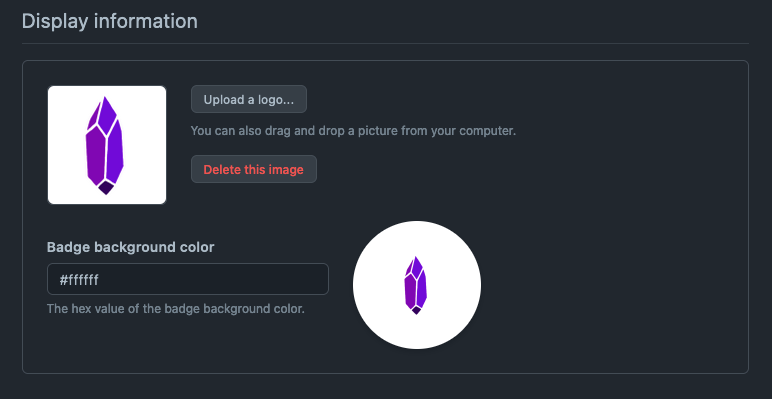
Task: Focus the badge background color hex field
Action: coord(188,279)
